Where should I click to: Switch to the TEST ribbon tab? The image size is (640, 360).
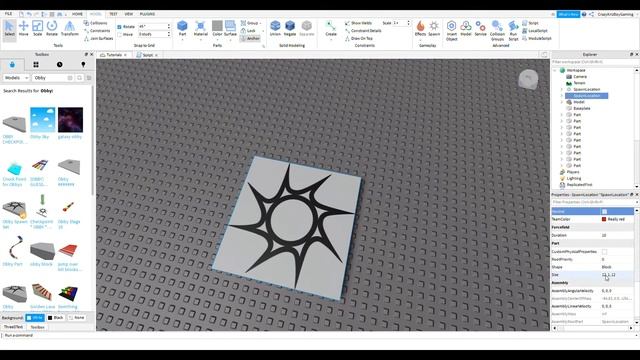pos(113,14)
